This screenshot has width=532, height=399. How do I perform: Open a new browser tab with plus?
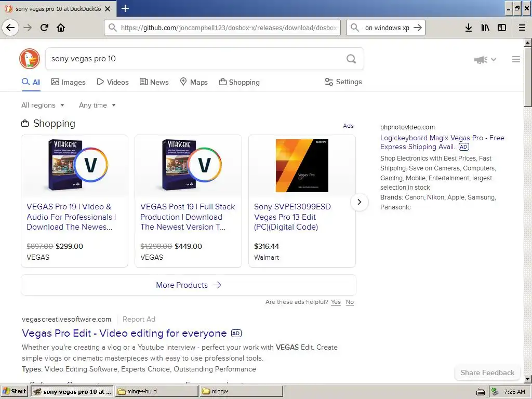tap(125, 8)
